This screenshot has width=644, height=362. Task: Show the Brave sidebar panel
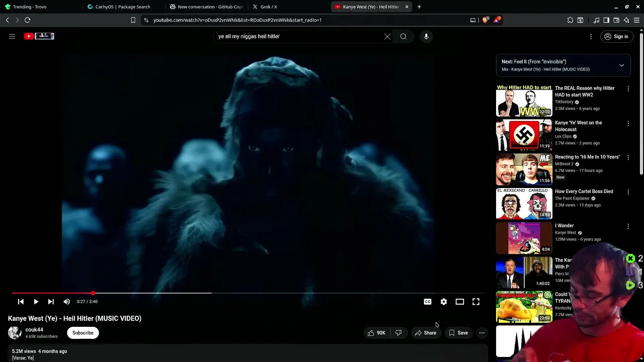(606, 20)
